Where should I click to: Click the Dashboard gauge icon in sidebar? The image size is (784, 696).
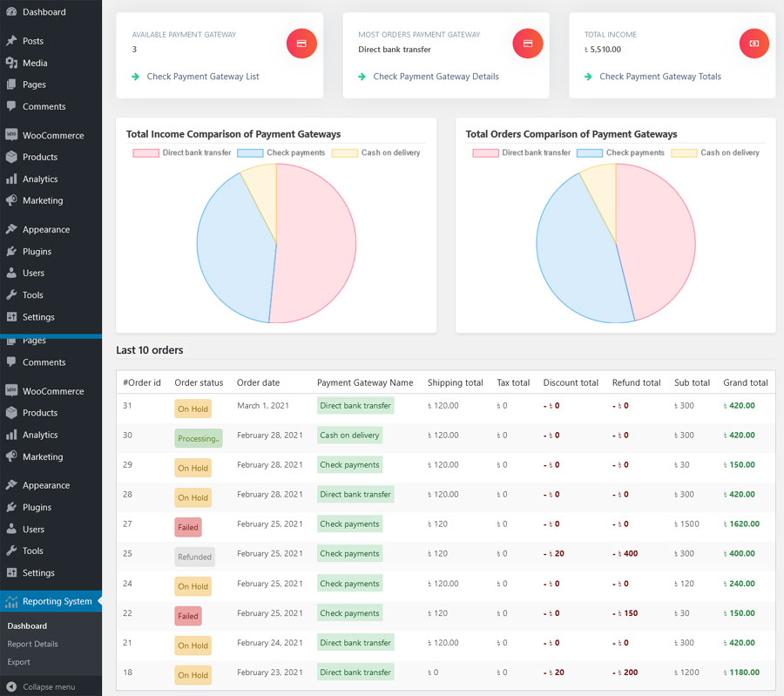11,11
